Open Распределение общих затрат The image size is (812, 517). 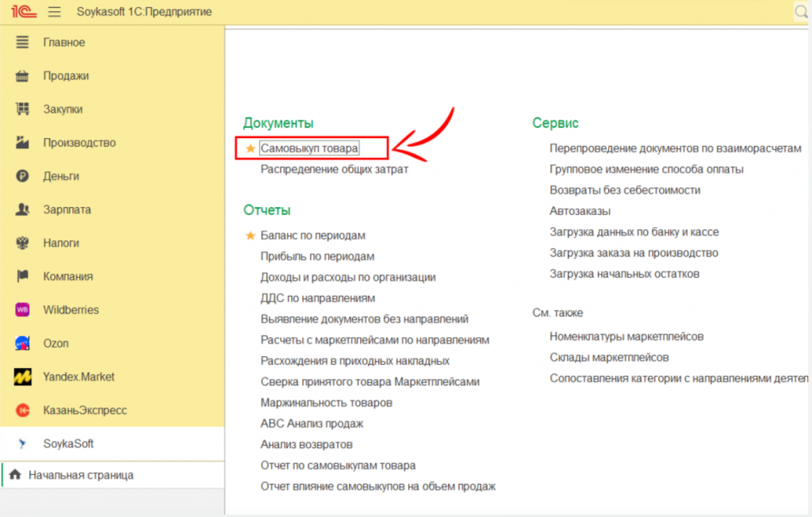[334, 169]
